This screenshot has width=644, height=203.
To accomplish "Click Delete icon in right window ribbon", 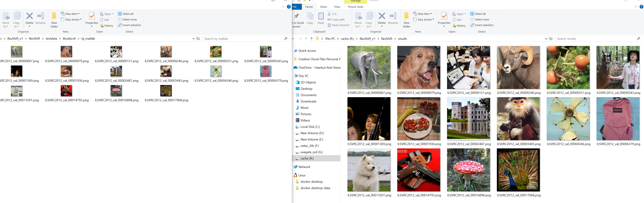I will tap(382, 17).
